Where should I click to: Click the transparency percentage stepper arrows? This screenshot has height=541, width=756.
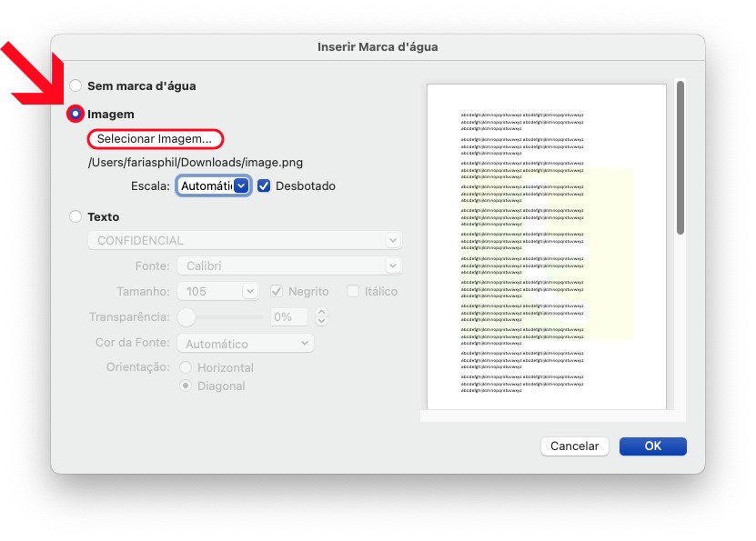click(x=321, y=317)
